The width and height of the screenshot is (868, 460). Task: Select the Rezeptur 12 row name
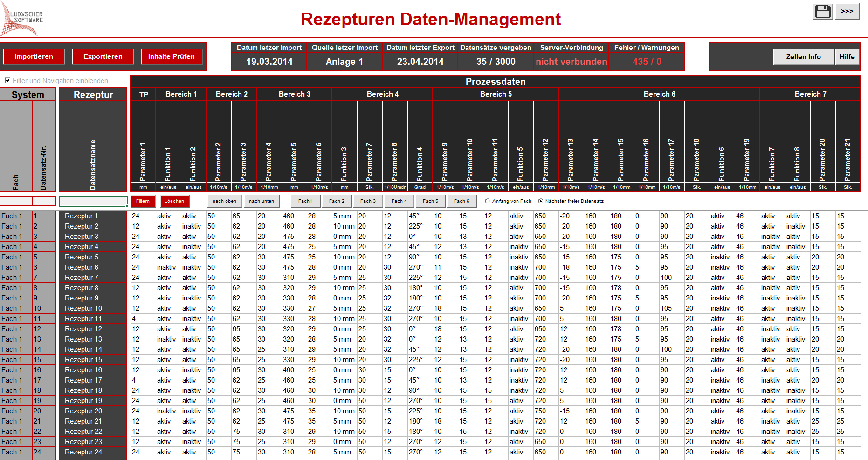click(83, 329)
